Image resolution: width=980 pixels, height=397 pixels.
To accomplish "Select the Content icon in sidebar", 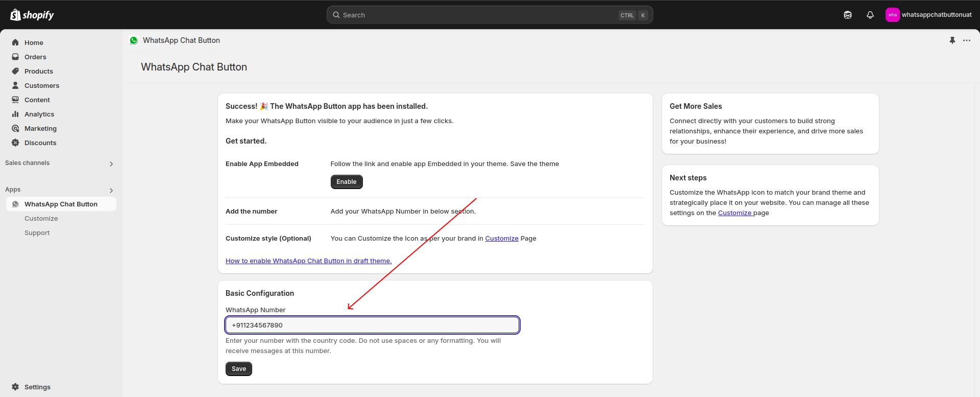I will (15, 100).
